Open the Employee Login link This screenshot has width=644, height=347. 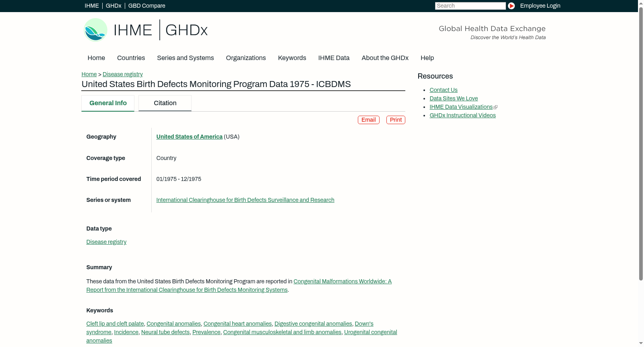[540, 6]
